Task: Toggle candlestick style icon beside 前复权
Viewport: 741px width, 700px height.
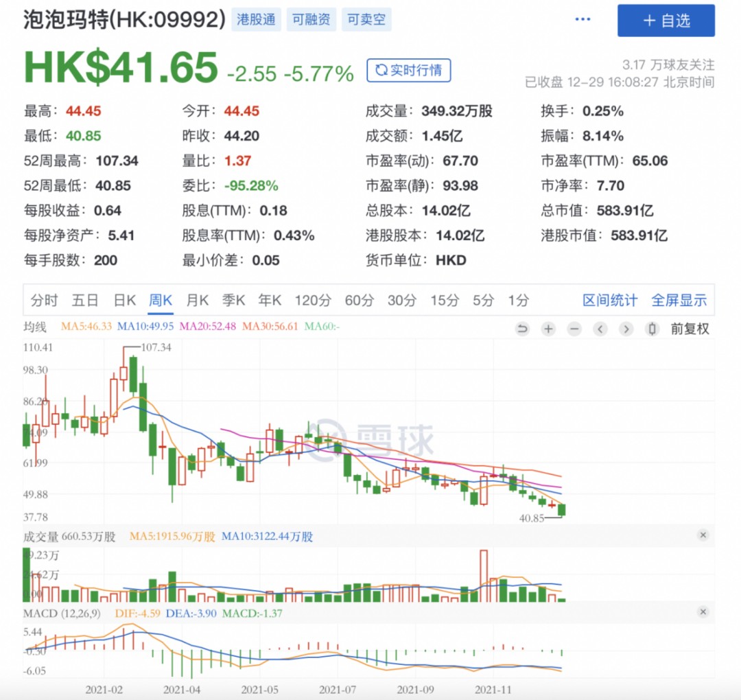Action: tap(652, 329)
